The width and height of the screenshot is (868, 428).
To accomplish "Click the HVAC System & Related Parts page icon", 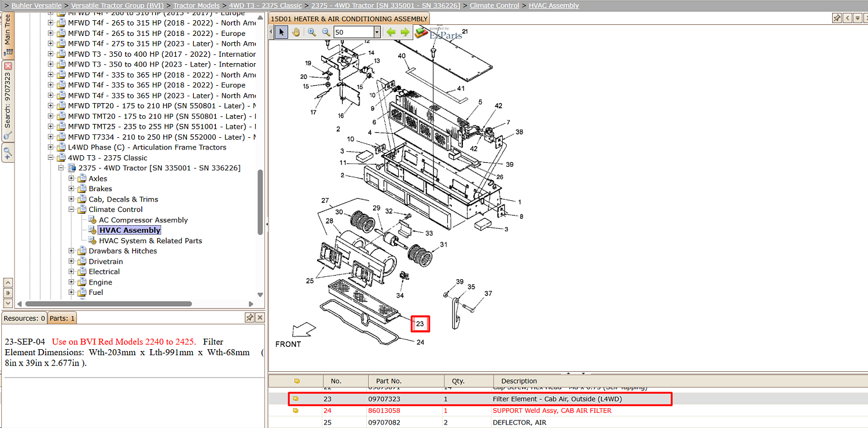I will [x=93, y=241].
